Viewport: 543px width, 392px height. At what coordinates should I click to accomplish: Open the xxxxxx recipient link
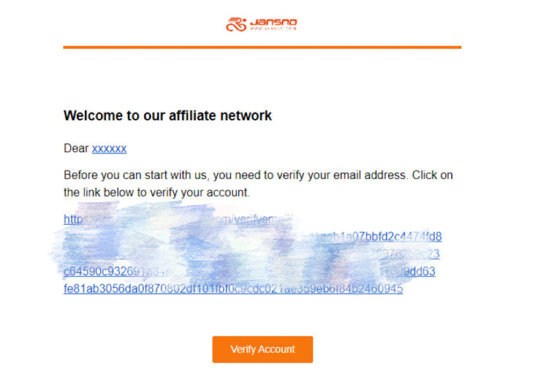tap(109, 149)
